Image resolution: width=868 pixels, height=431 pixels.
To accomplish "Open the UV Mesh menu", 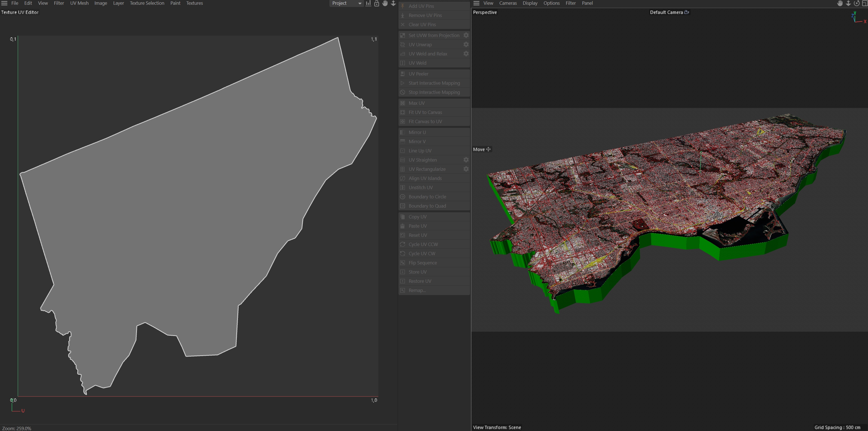I will 79,3.
